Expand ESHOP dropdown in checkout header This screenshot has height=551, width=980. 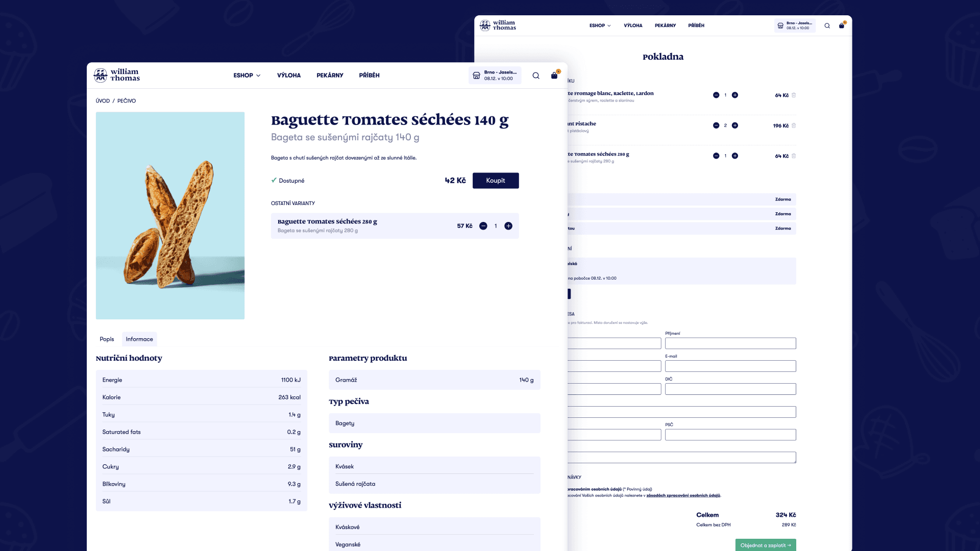(600, 26)
